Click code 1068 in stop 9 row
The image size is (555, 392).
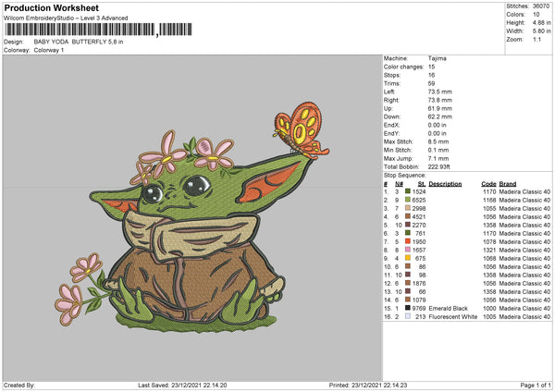[x=489, y=258]
